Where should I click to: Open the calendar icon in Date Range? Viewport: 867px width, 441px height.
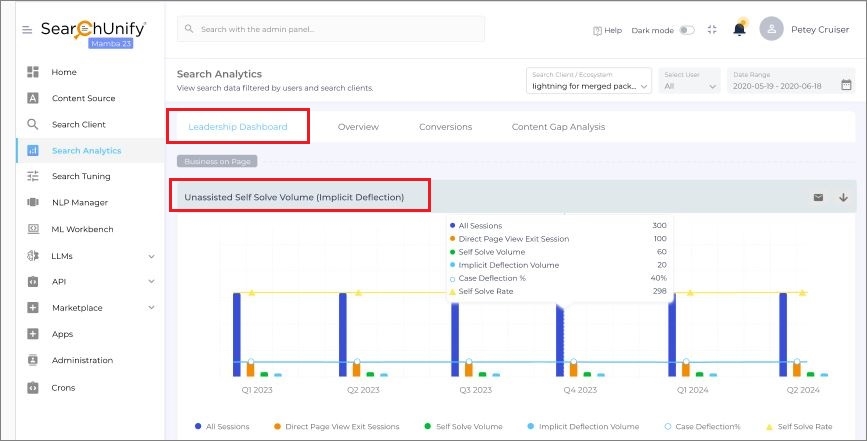click(846, 86)
